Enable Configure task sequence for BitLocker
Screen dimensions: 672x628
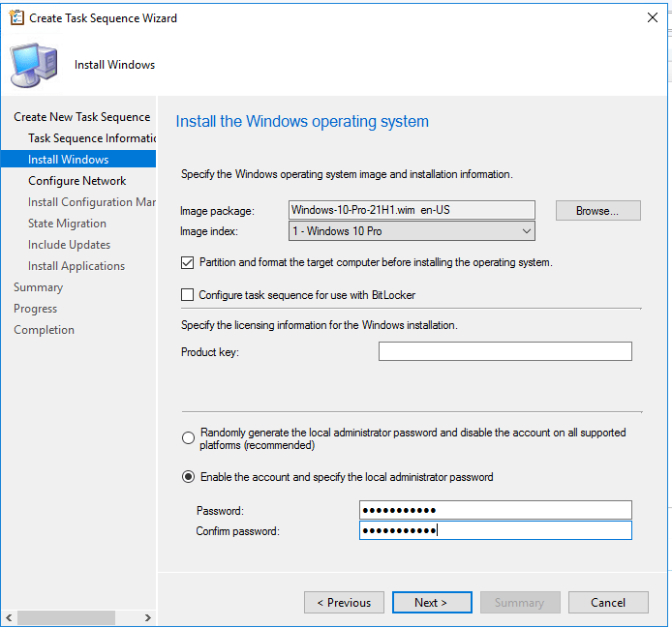click(x=187, y=295)
